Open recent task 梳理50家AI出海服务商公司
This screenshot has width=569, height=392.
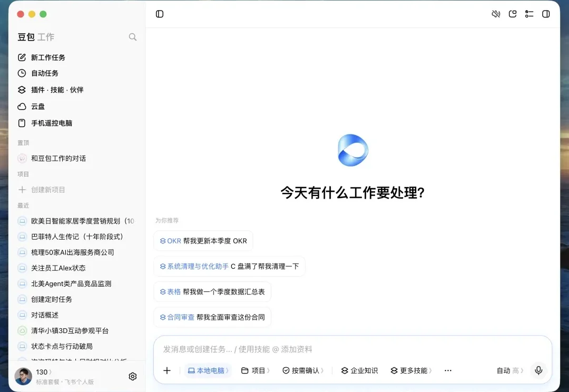66,252
